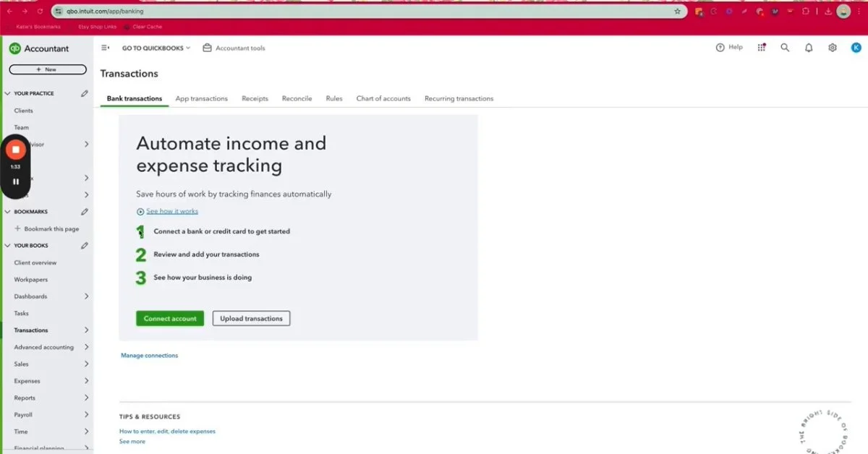The height and width of the screenshot is (454, 868).
Task: Collapse the Your Practice section chevron
Action: pyautogui.click(x=8, y=94)
